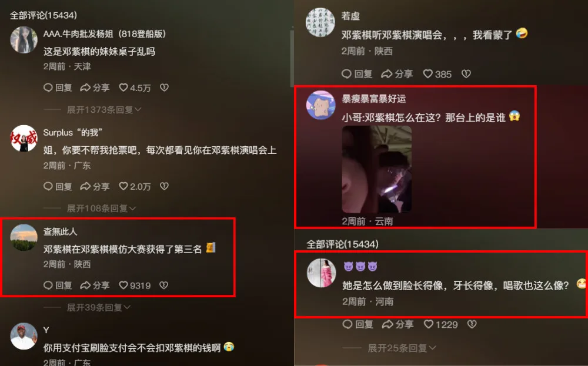Dislike the 查無此人 comment with broken heart
This screenshot has width=588, height=366.
point(164,286)
